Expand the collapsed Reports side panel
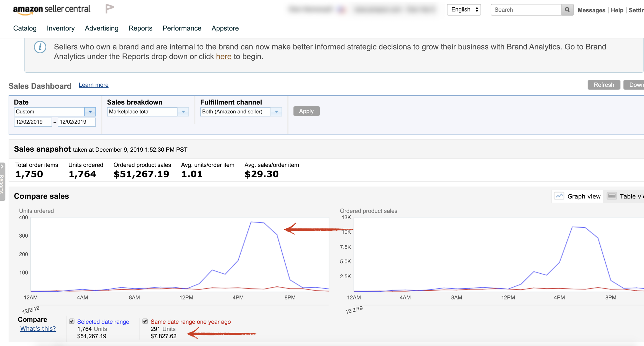The image size is (644, 346). click(x=2, y=182)
